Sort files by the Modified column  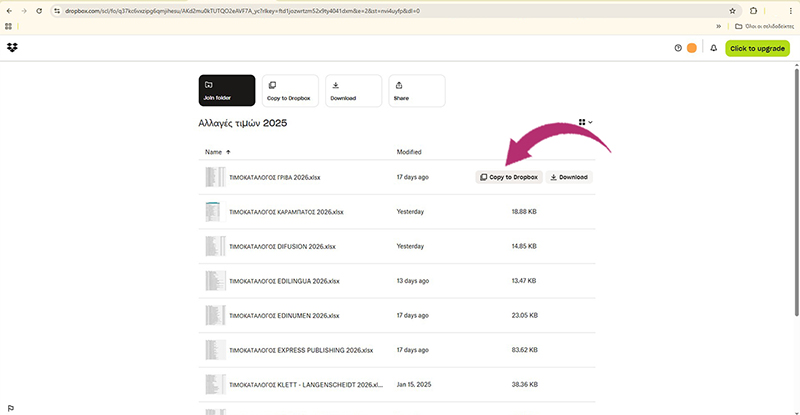point(409,152)
